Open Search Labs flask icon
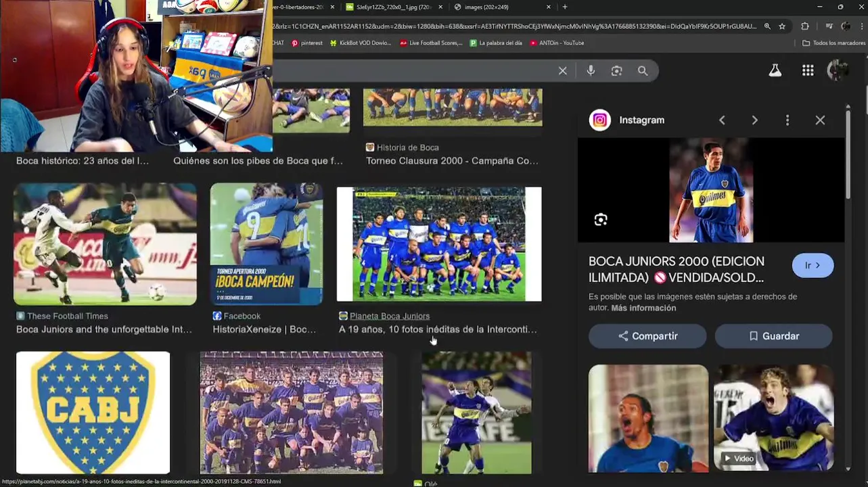The height and width of the screenshot is (487, 868). 775,70
